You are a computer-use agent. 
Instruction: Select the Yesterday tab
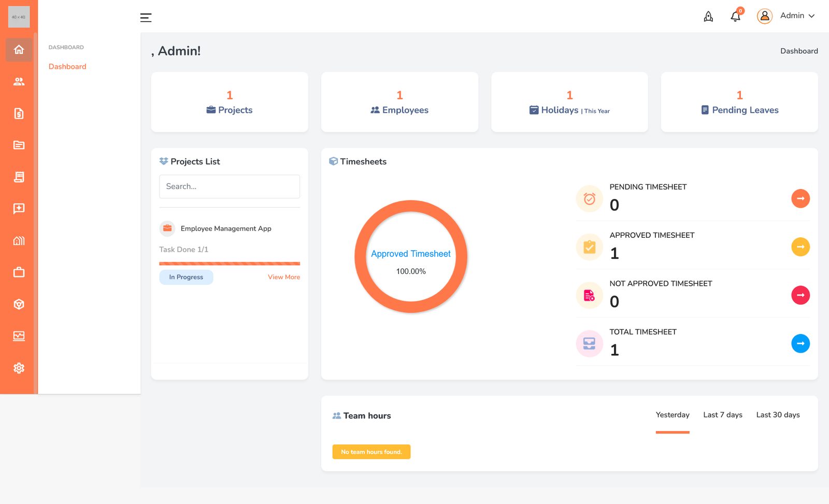point(673,415)
